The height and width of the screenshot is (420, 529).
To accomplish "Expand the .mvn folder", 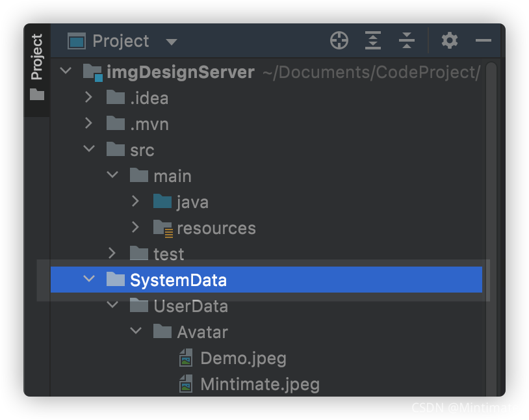I will click(89, 124).
